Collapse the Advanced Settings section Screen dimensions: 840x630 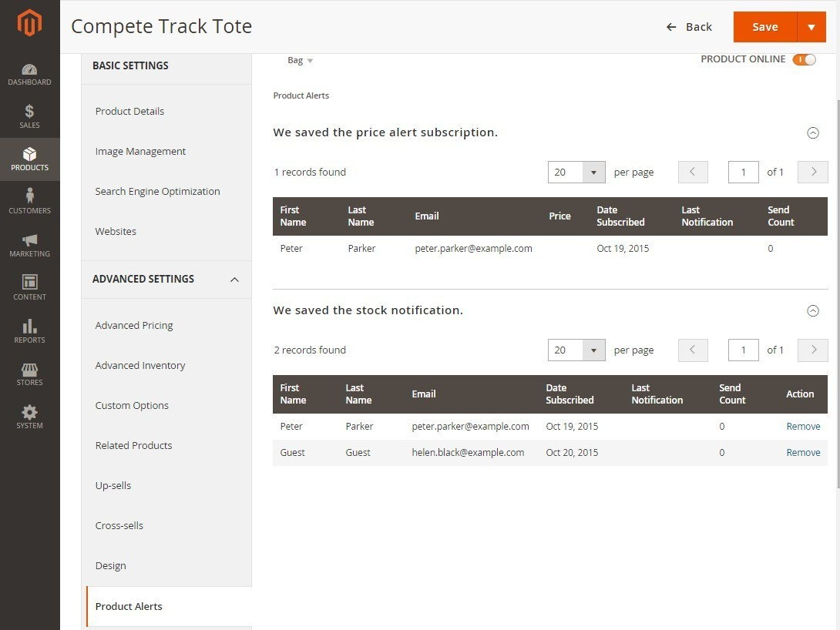(234, 280)
